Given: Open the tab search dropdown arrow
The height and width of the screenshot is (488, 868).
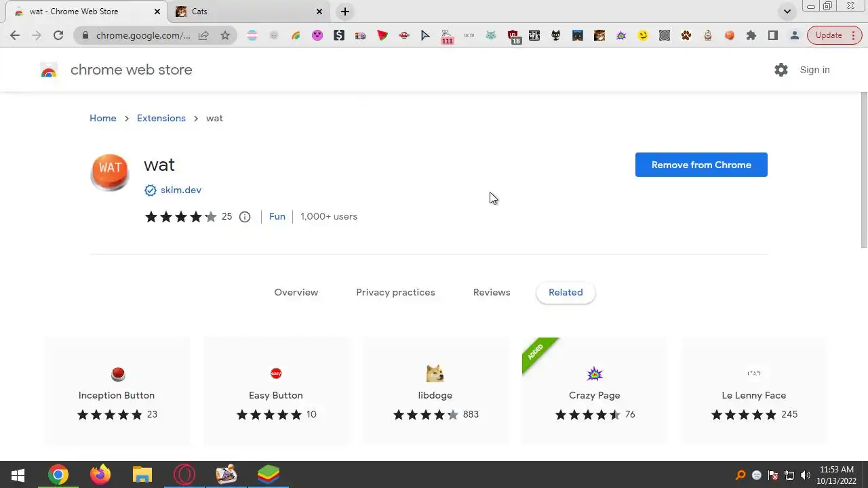Looking at the screenshot, I should pos(787,12).
